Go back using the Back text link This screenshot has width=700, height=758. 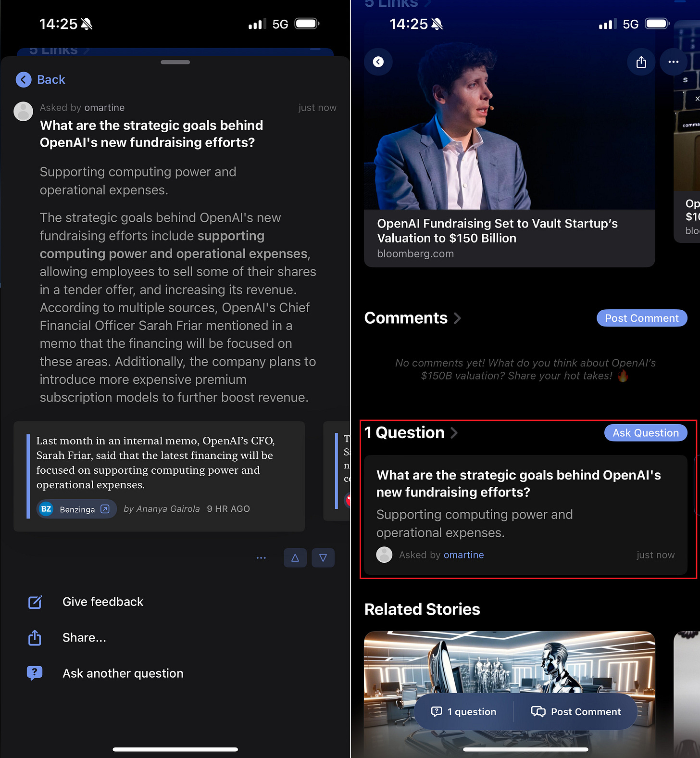[51, 79]
